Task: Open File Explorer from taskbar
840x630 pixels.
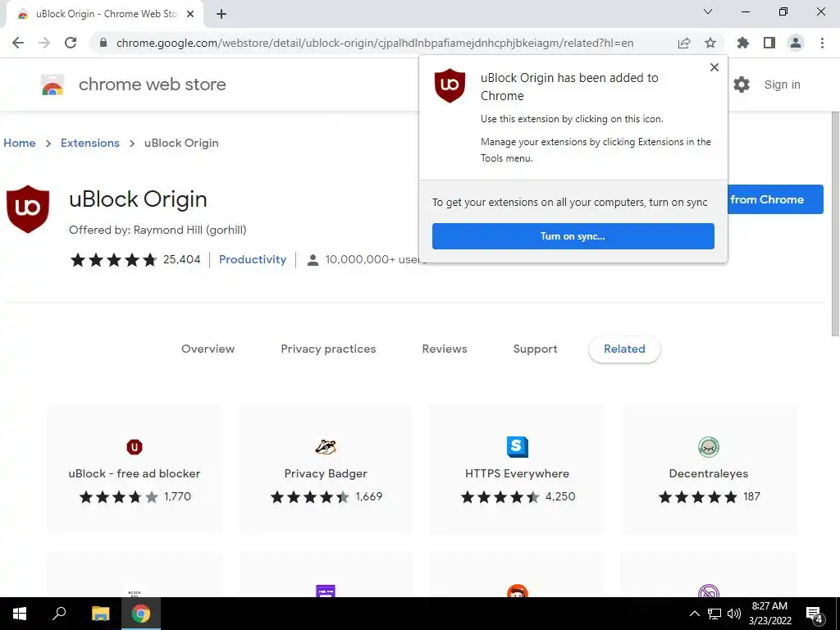Action: pos(100,614)
